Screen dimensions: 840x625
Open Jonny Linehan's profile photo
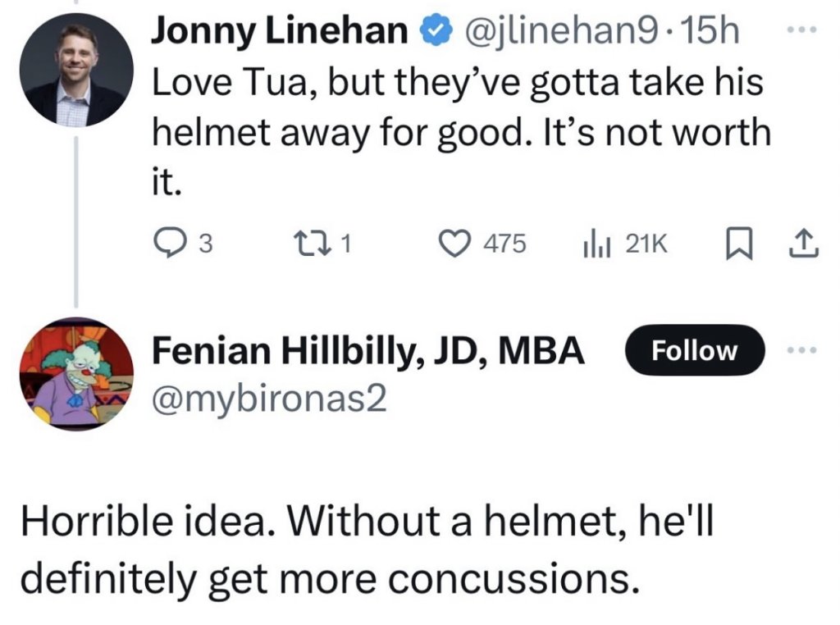pyautogui.click(x=79, y=75)
